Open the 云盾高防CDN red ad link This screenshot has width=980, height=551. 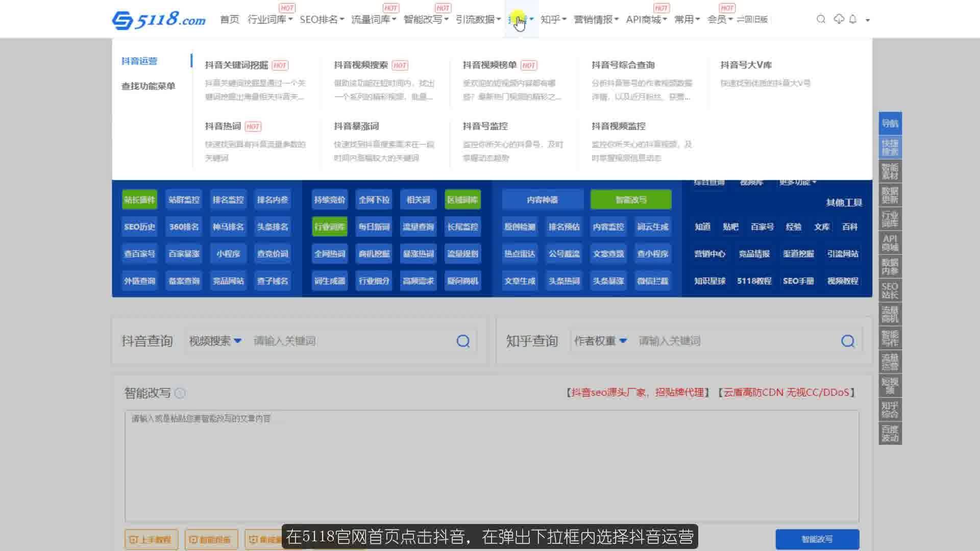tap(786, 392)
